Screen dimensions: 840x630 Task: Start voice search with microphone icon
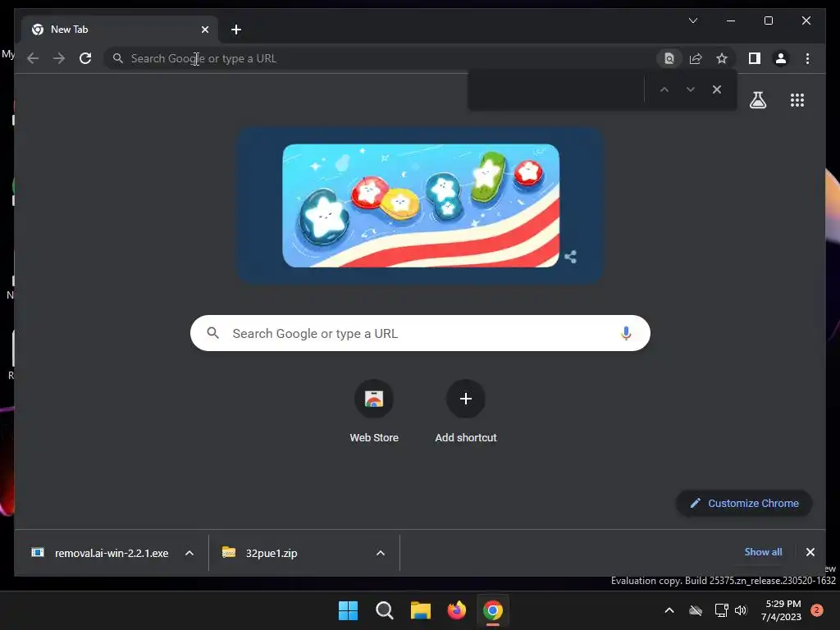(626, 333)
